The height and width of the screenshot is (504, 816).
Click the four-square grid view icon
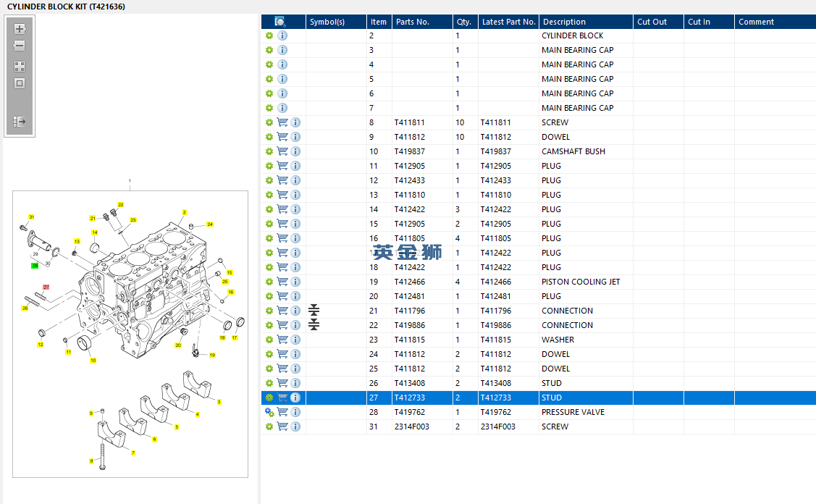20,67
